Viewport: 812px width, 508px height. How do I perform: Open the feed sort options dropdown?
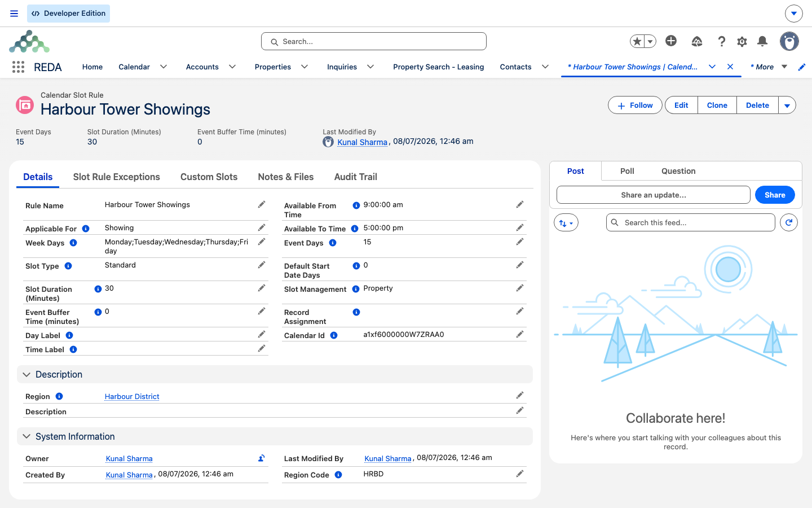click(566, 222)
